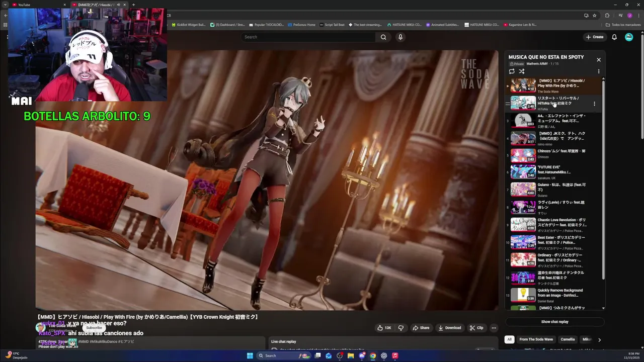Click Show chat replay button
Viewport: 644px width, 362px height.
pos(554,322)
